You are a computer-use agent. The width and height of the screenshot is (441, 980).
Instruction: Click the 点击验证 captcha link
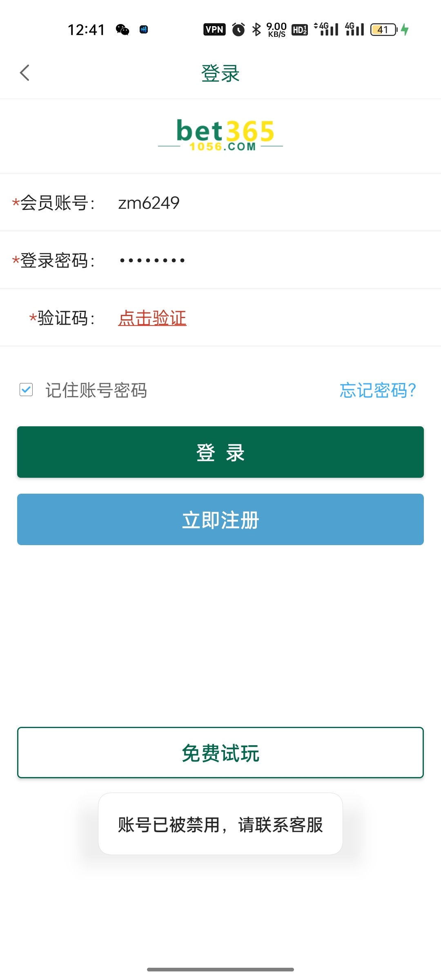[152, 318]
